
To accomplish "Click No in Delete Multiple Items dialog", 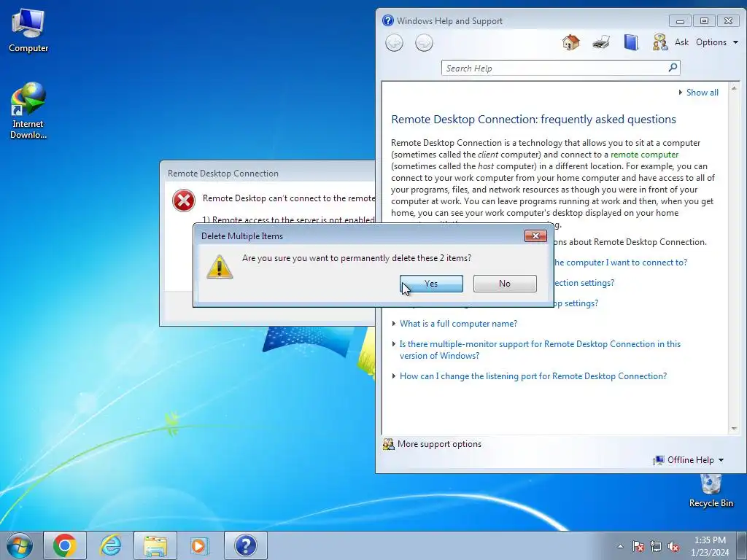I will (505, 284).
